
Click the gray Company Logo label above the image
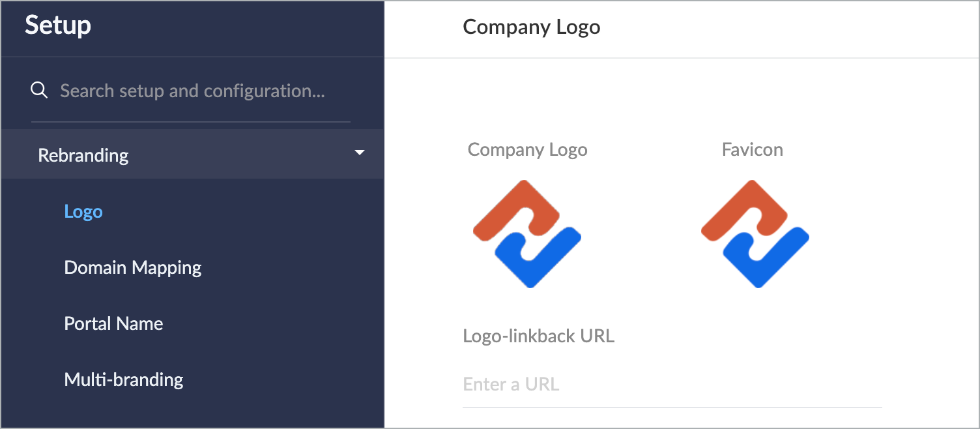pyautogui.click(x=527, y=150)
